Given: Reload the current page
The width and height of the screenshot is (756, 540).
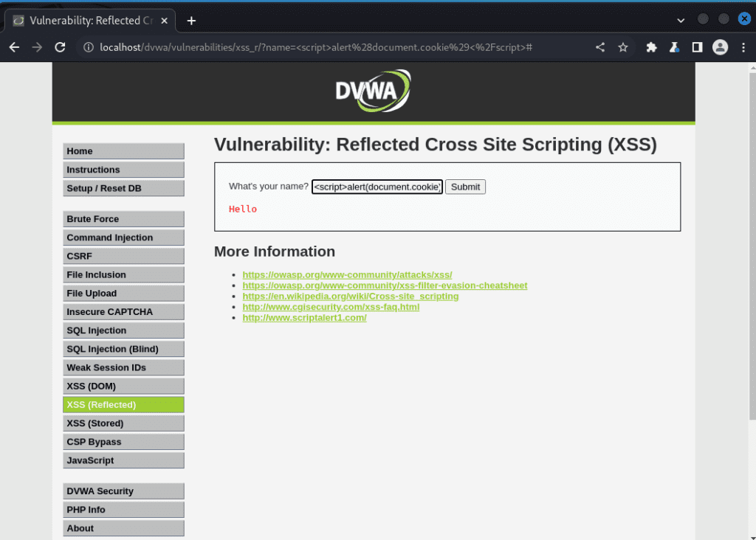Looking at the screenshot, I should (x=60, y=47).
